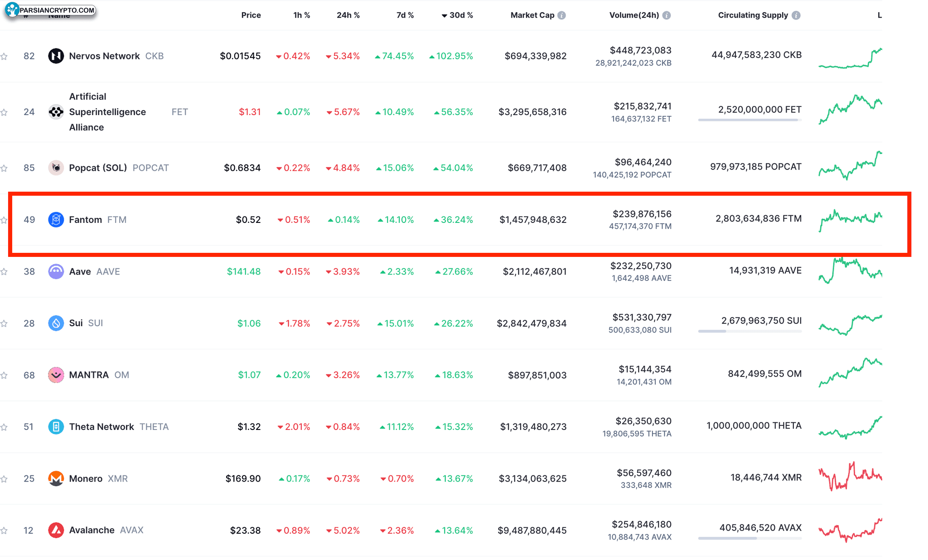Click the Aave ghost logo icon
Image resolution: width=928 pixels, height=560 pixels.
pyautogui.click(x=56, y=271)
